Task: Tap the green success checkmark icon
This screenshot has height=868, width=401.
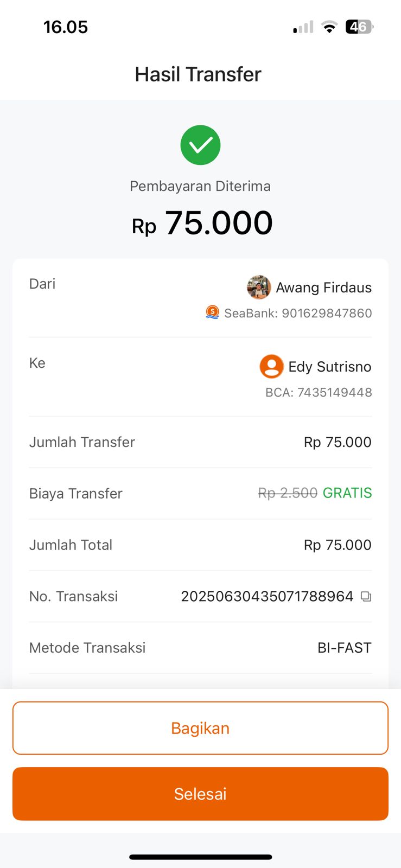Action: (200, 145)
